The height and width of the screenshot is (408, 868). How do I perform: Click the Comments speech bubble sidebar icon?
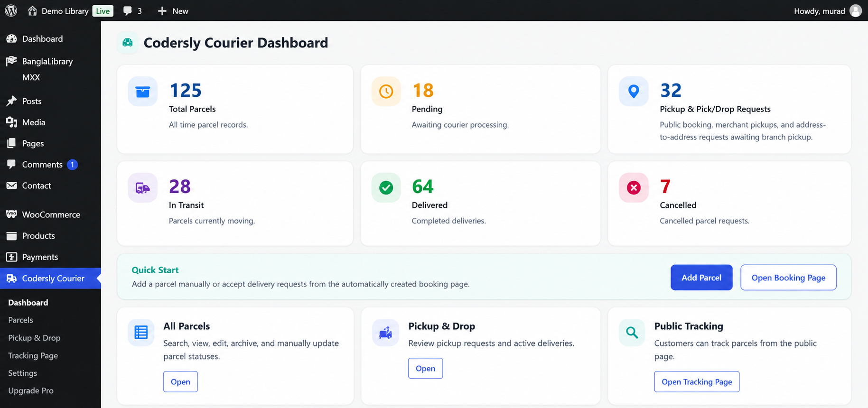(x=11, y=164)
